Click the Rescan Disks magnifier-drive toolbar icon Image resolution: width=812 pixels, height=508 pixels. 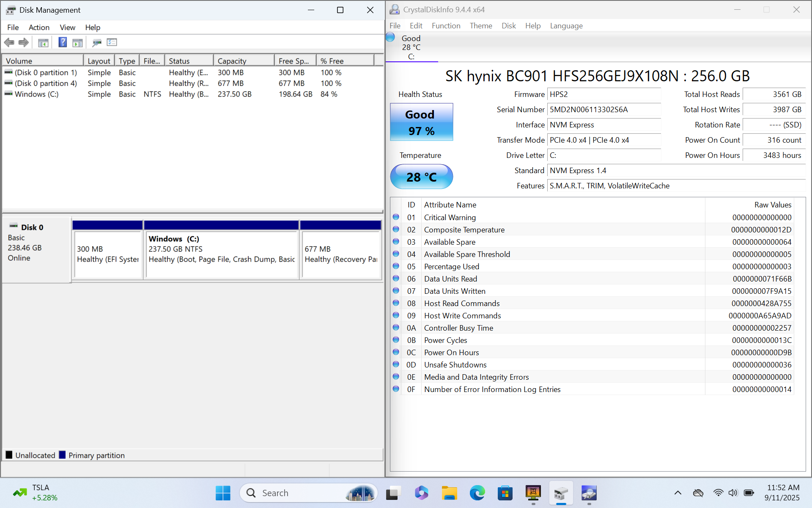coord(97,42)
